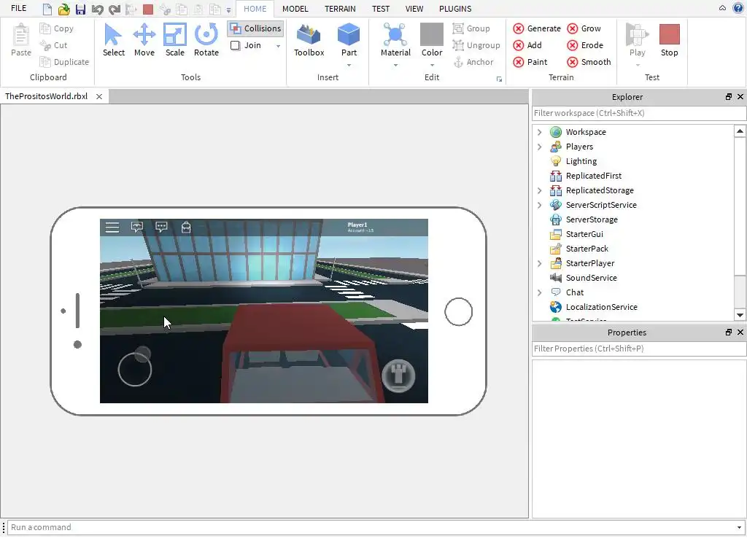Switch to the TERRAIN tab
The width and height of the screenshot is (747, 560).
point(340,9)
